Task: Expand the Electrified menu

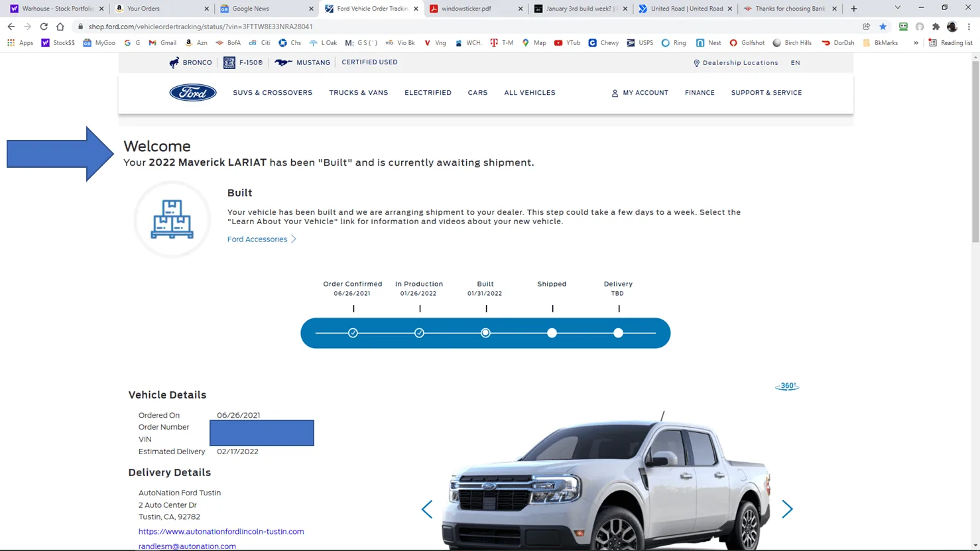Action: [x=428, y=93]
